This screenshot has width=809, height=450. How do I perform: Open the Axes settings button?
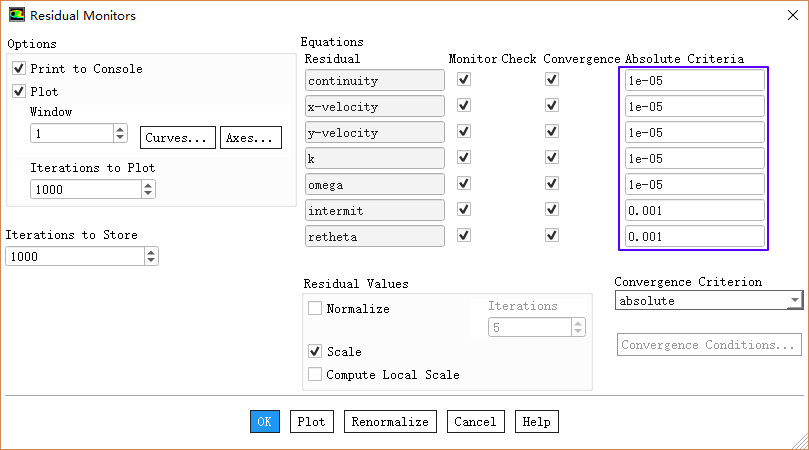[x=250, y=137]
